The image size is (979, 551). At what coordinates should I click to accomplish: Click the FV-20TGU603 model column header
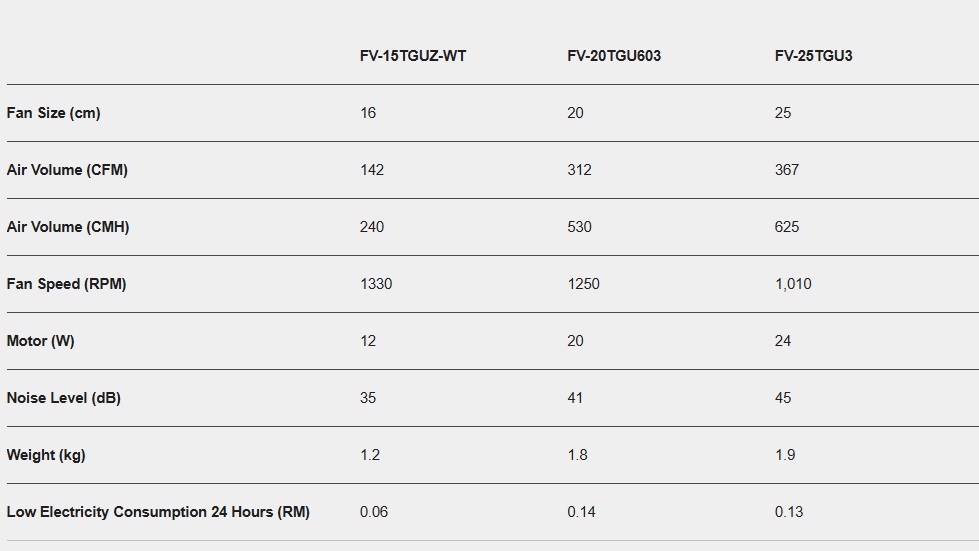(613, 56)
